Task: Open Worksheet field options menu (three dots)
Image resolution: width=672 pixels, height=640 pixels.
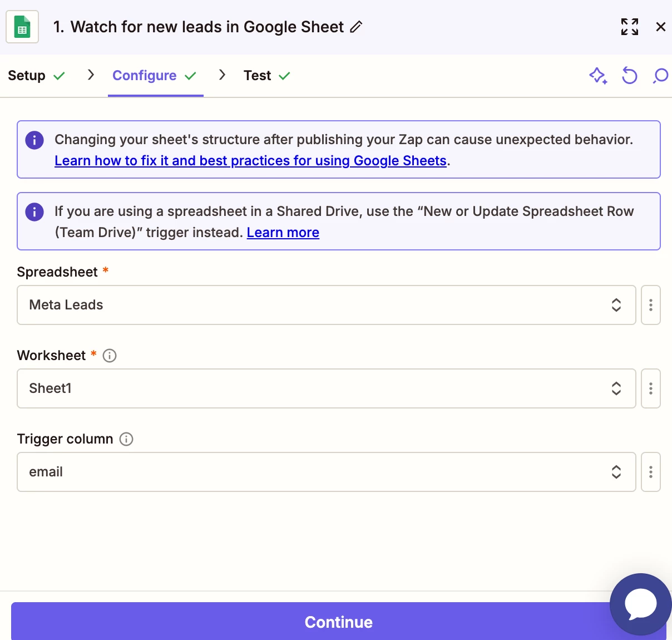Action: [651, 388]
